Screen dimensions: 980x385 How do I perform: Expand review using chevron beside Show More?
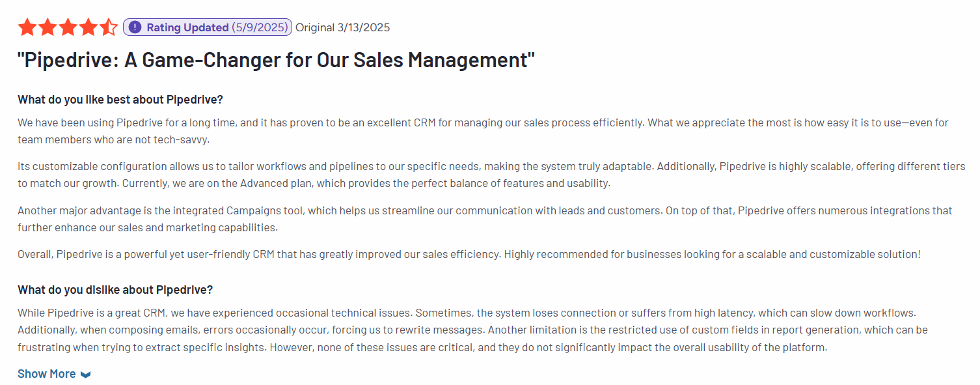(x=86, y=375)
